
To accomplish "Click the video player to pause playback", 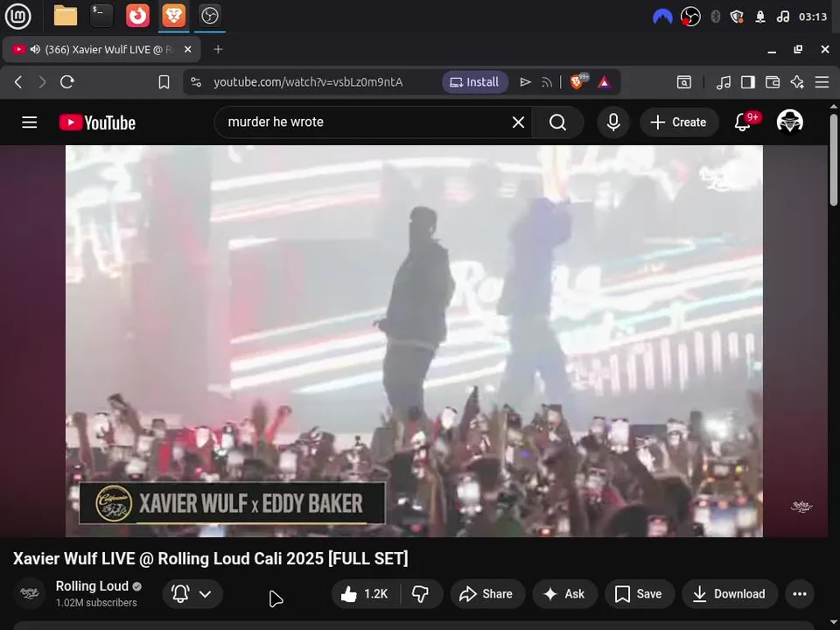I will [x=414, y=340].
